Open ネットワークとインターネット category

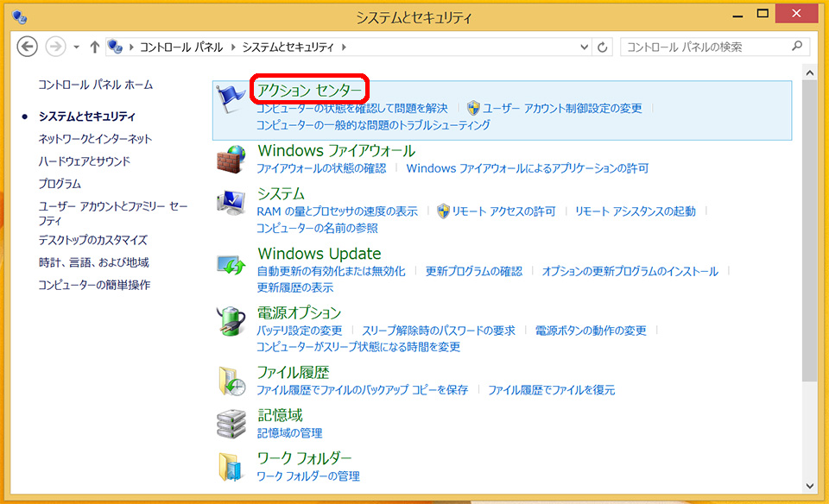click(95, 139)
